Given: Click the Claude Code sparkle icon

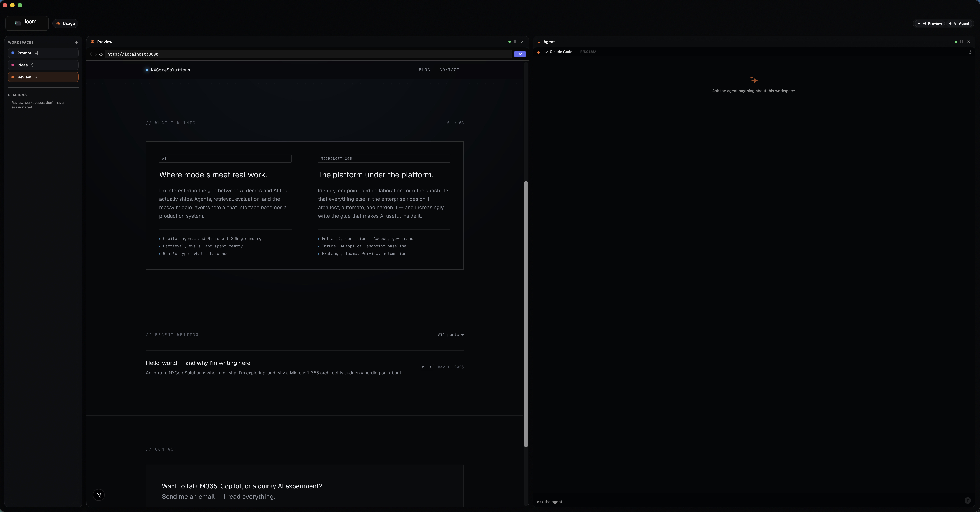Looking at the screenshot, I should tap(538, 52).
